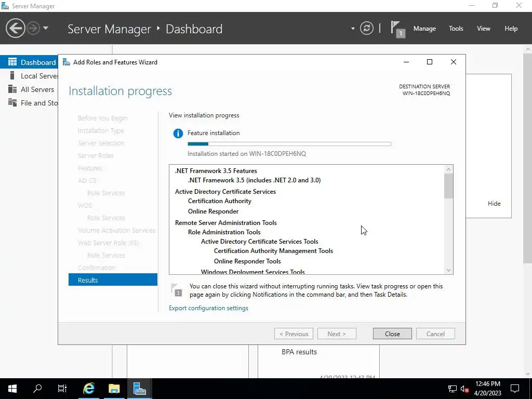
Task: Click 'Online Responder Tools' entry
Action: click(x=247, y=261)
